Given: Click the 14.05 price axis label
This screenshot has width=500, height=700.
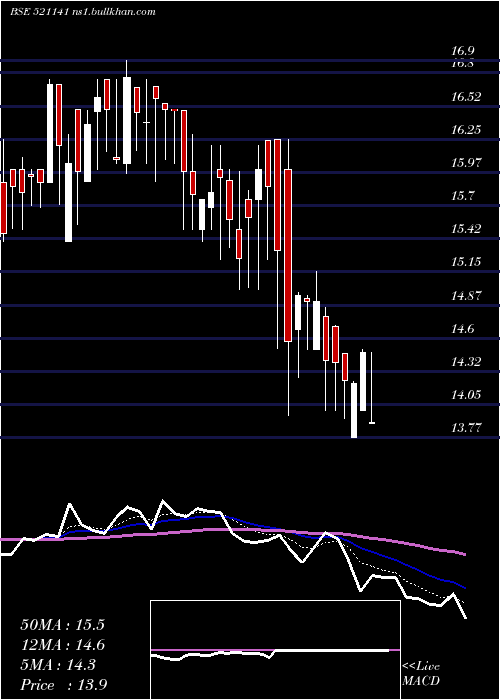Looking at the screenshot, I should click(x=466, y=395).
